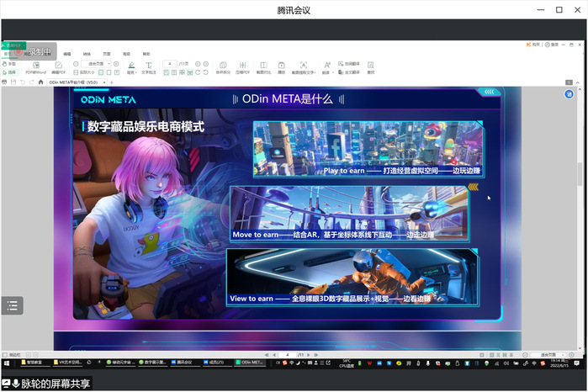Open the 高级 menu tab
The image size is (588, 392).
click(126, 54)
